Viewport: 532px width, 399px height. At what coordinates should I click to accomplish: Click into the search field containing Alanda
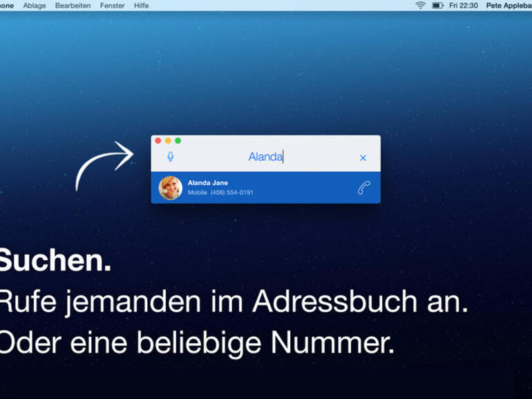266,157
